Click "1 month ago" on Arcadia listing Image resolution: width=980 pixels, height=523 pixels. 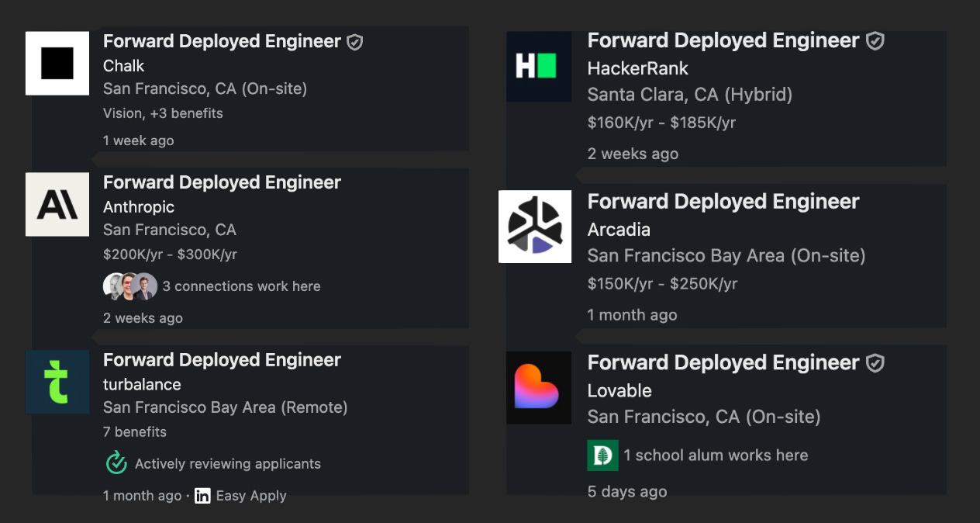(x=633, y=315)
